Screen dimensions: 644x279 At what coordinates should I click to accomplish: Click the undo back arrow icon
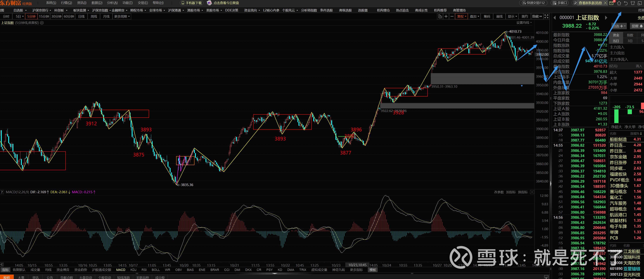(626, 3)
